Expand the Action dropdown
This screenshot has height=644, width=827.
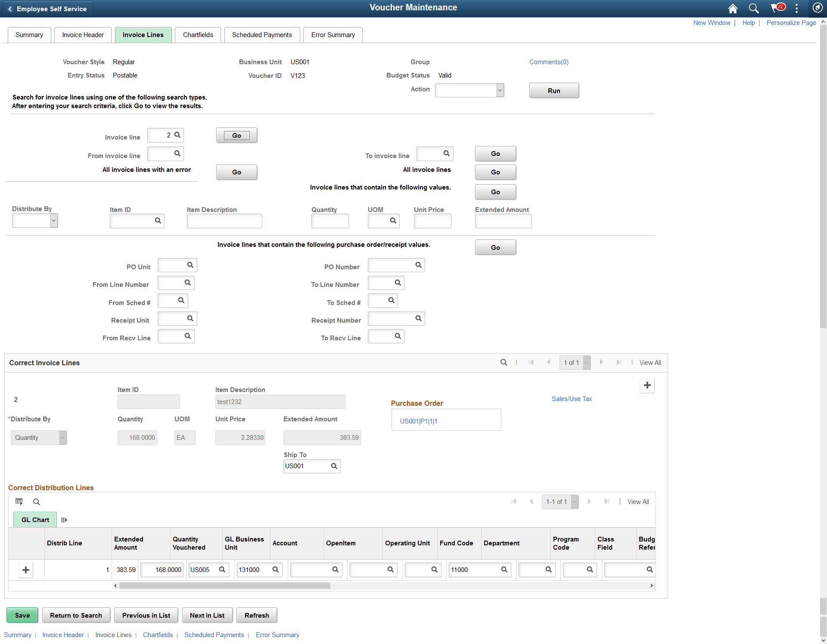click(x=500, y=90)
